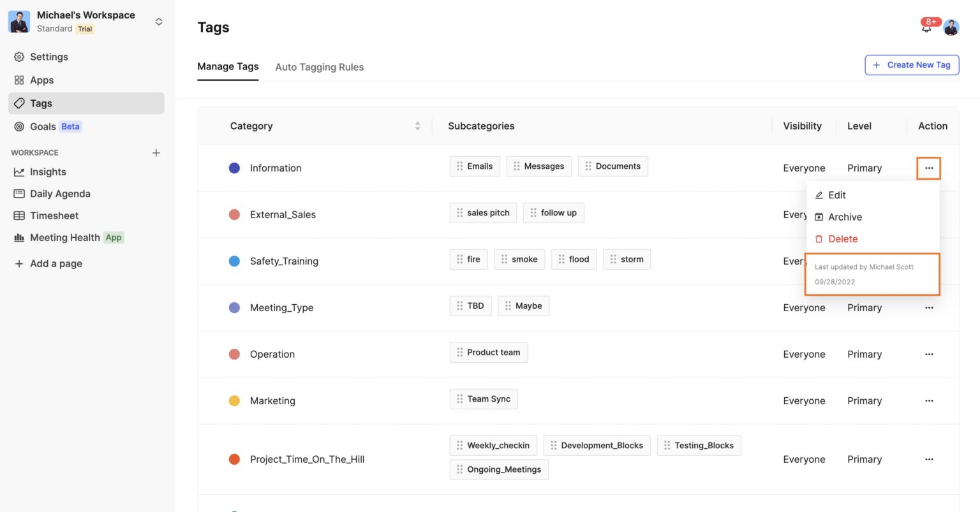Grab the drag handle on Emails subcategory
Viewport: 980px width, 512px height.
(x=459, y=166)
